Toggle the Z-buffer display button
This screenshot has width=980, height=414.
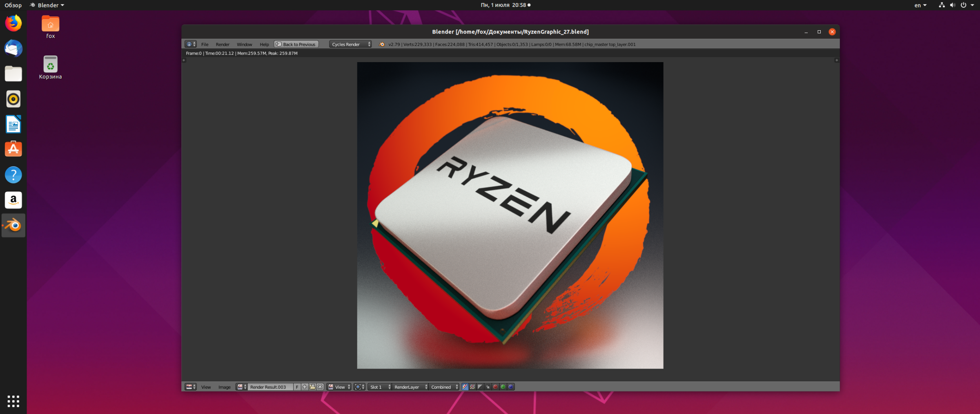coord(488,387)
